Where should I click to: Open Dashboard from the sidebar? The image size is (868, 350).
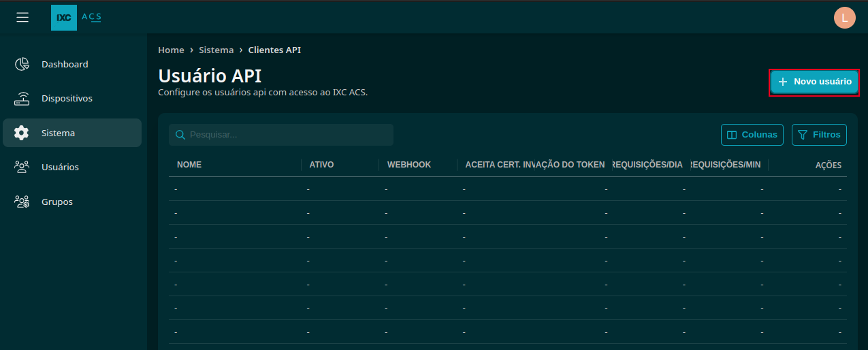pos(65,64)
